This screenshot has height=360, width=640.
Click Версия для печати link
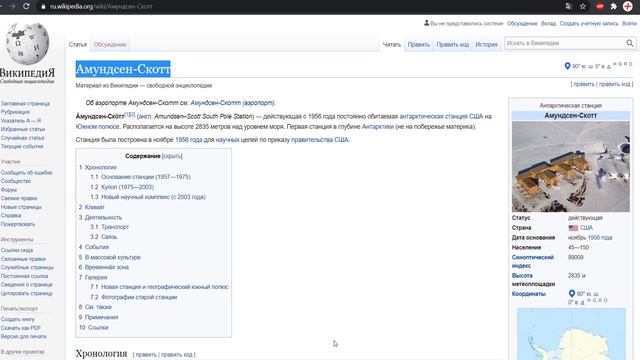coord(23,337)
